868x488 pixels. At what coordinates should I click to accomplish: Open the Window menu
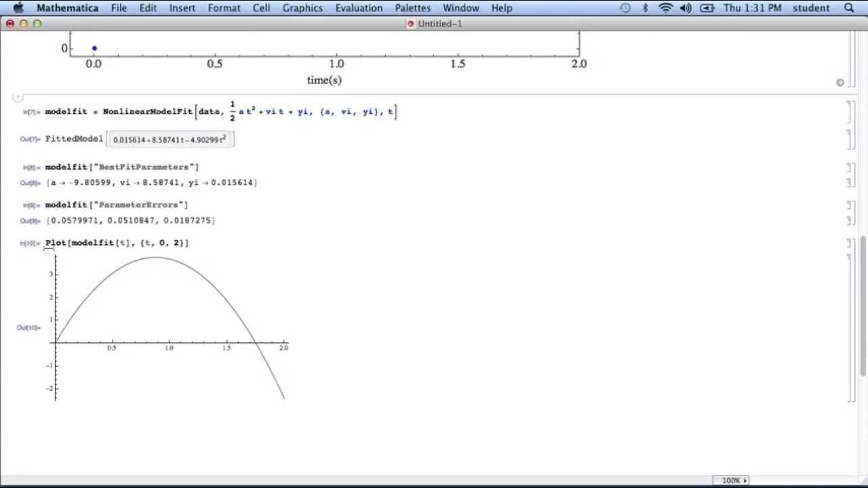point(461,8)
